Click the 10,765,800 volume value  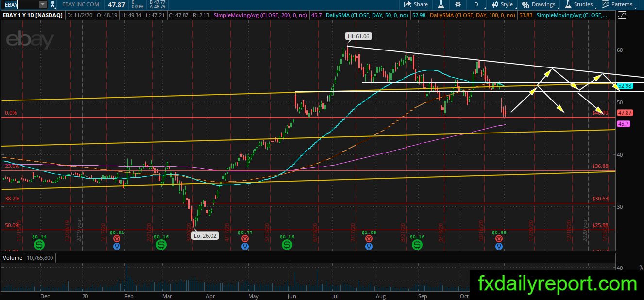[39, 257]
